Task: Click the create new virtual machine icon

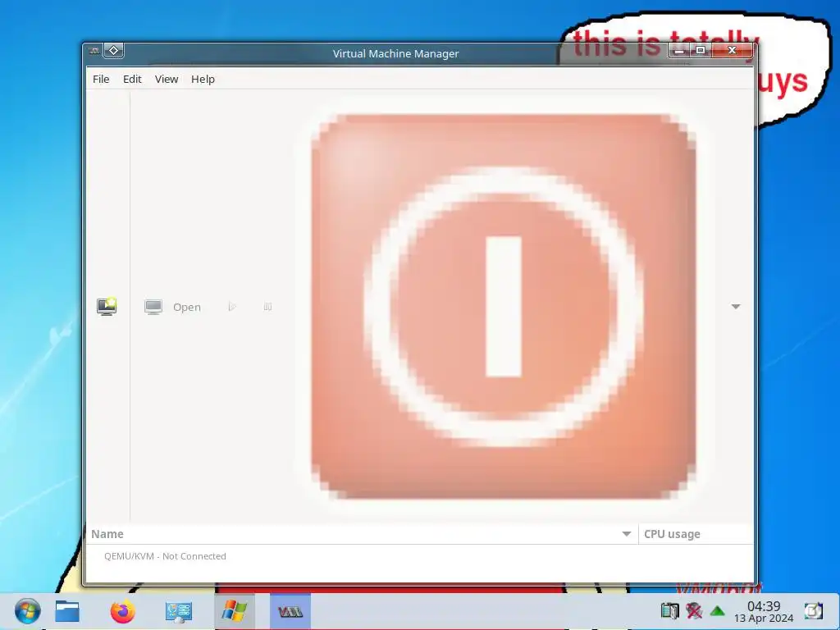Action: coord(107,307)
